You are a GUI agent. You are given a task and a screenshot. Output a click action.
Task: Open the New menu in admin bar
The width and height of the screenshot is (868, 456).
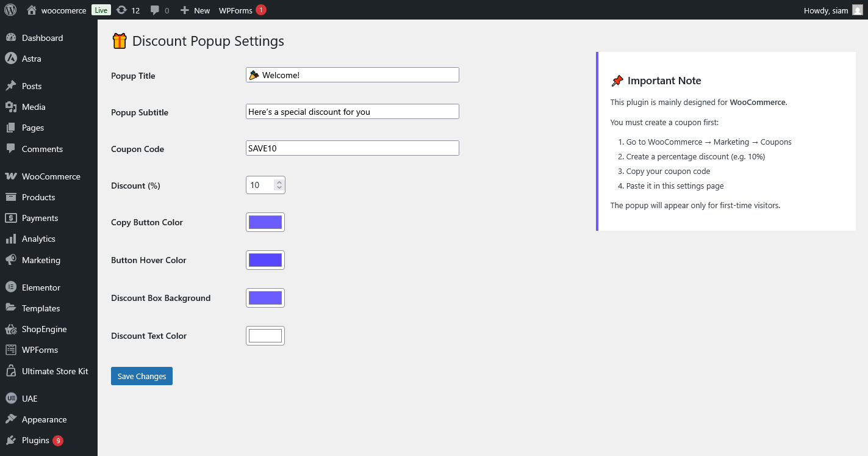195,10
